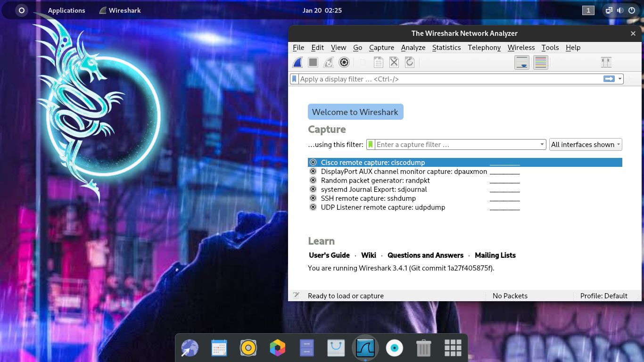This screenshot has height=362, width=644.
Task: Open the shopping bag app store in dock
Action: pyautogui.click(x=336, y=348)
